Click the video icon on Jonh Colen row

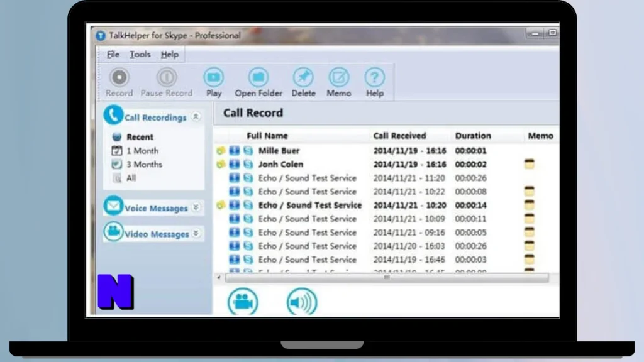(x=234, y=164)
